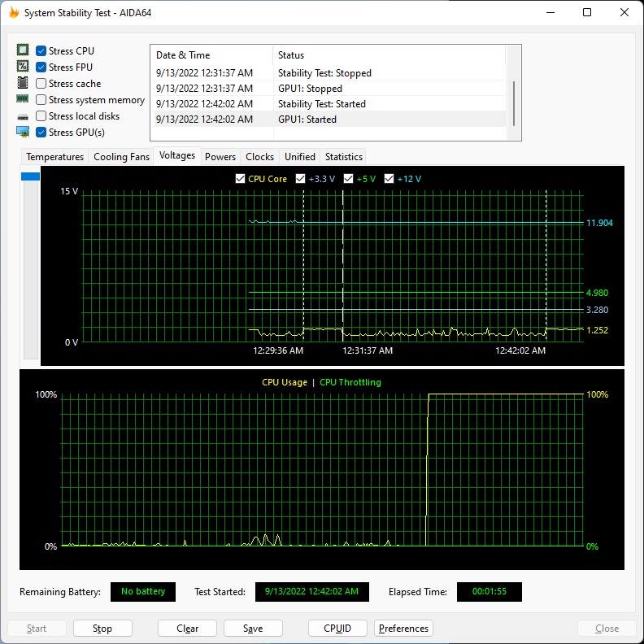Maximize the System Stability Test window

(587, 13)
